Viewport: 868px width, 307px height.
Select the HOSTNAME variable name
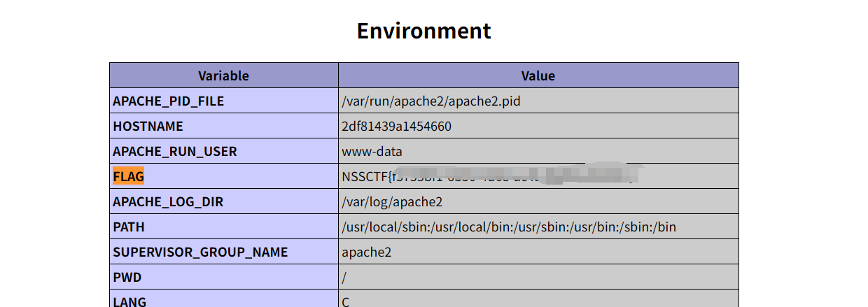(x=148, y=127)
